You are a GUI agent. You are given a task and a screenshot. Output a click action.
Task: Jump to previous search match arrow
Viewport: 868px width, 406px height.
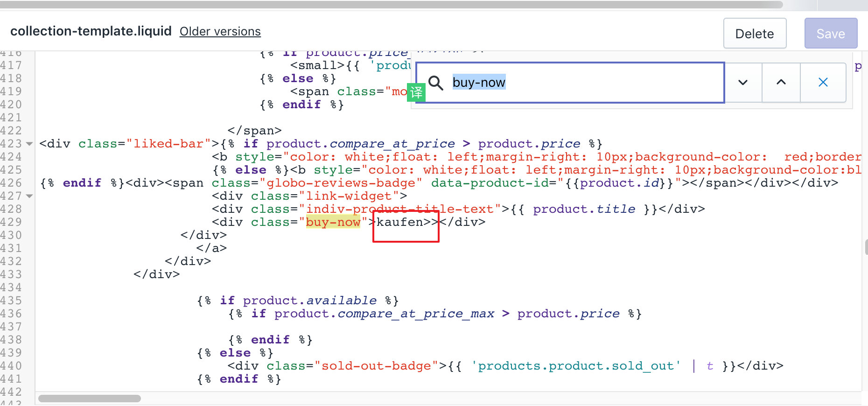pyautogui.click(x=781, y=83)
